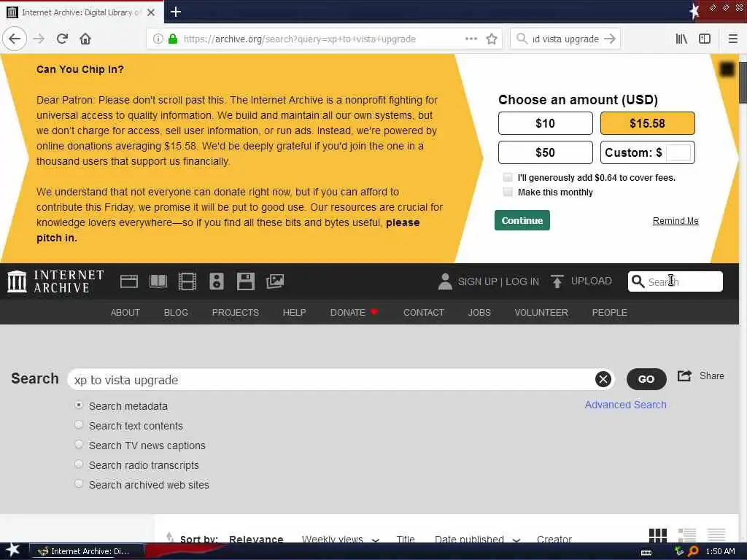Bookmark this page with the star

(492, 39)
